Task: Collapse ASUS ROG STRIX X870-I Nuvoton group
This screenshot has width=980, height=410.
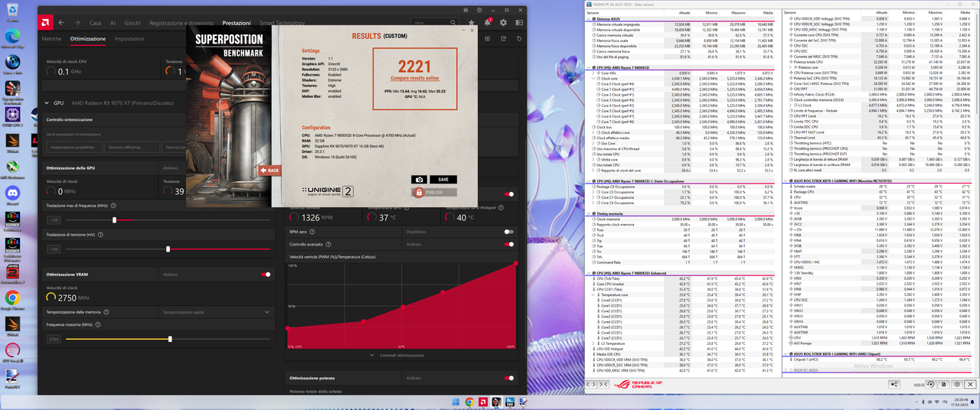Action: point(786,181)
